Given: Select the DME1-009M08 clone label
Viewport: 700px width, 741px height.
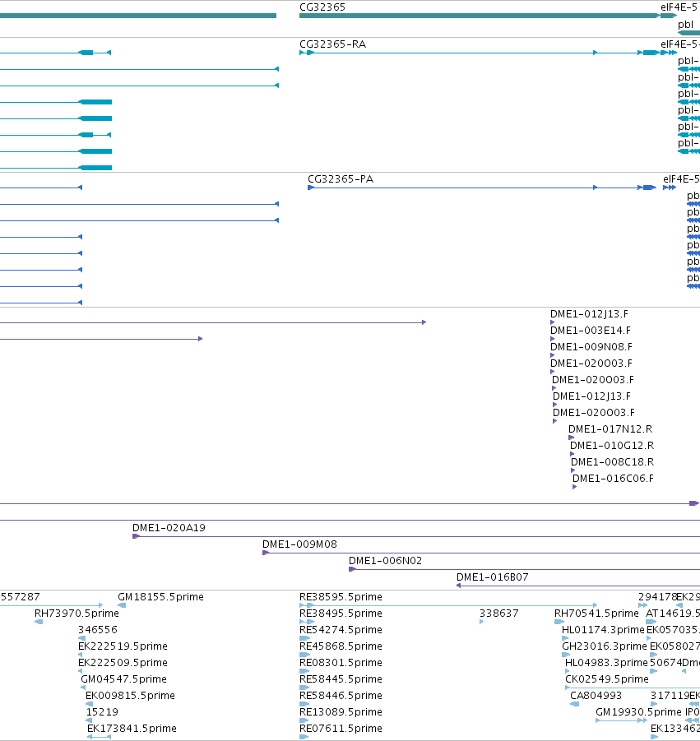Looking at the screenshot, I should [x=299, y=544].
